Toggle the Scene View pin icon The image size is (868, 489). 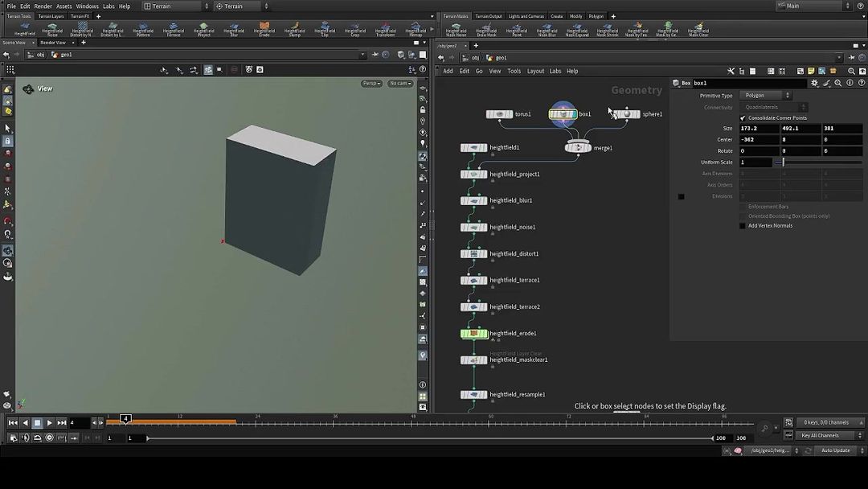pos(375,55)
